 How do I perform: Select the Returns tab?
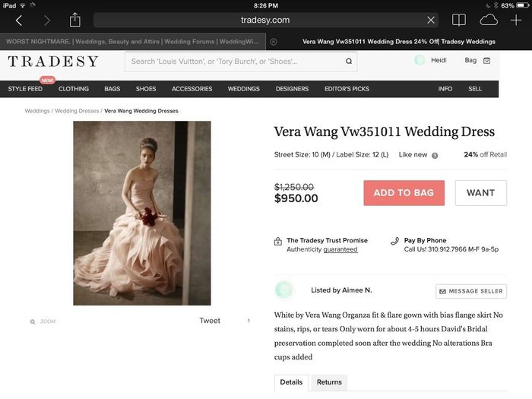[x=329, y=382]
